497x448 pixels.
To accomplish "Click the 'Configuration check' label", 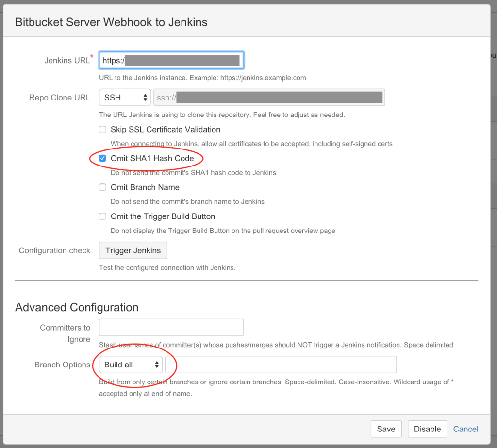I will [54, 250].
